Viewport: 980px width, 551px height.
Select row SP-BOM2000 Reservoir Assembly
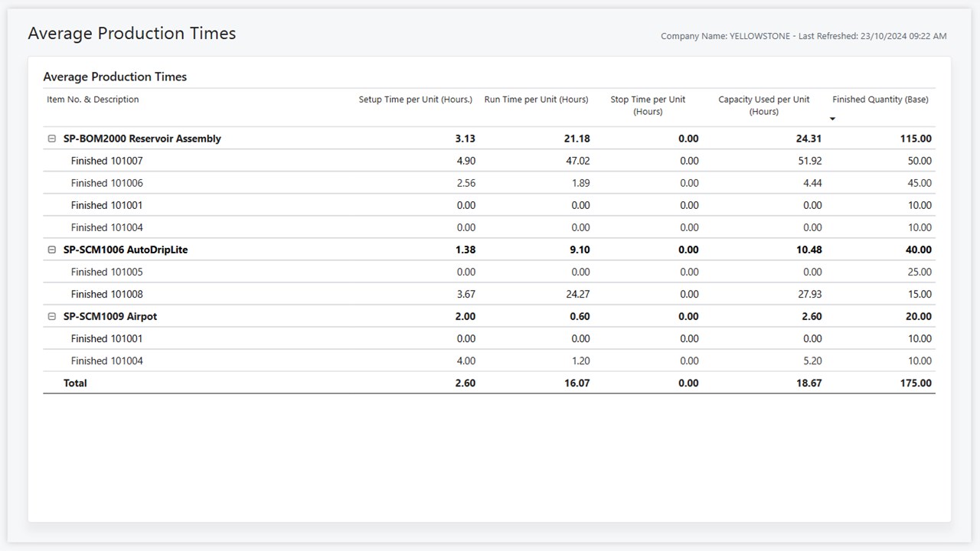[x=489, y=139]
